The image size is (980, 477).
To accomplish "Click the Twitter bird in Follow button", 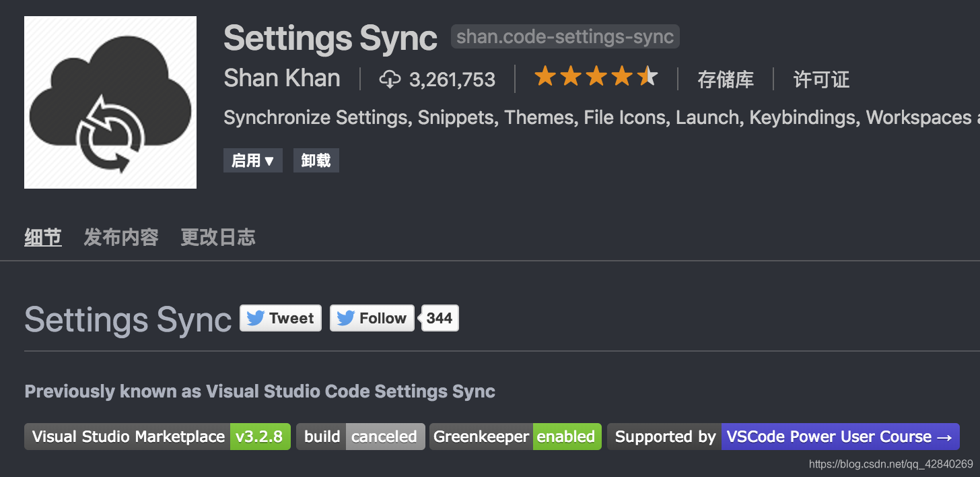I will 345,318.
